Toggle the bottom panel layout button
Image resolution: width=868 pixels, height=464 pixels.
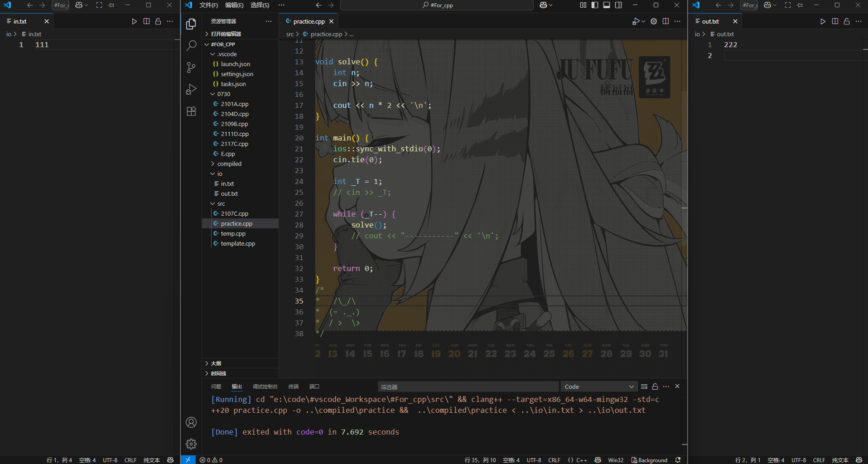(607, 5)
